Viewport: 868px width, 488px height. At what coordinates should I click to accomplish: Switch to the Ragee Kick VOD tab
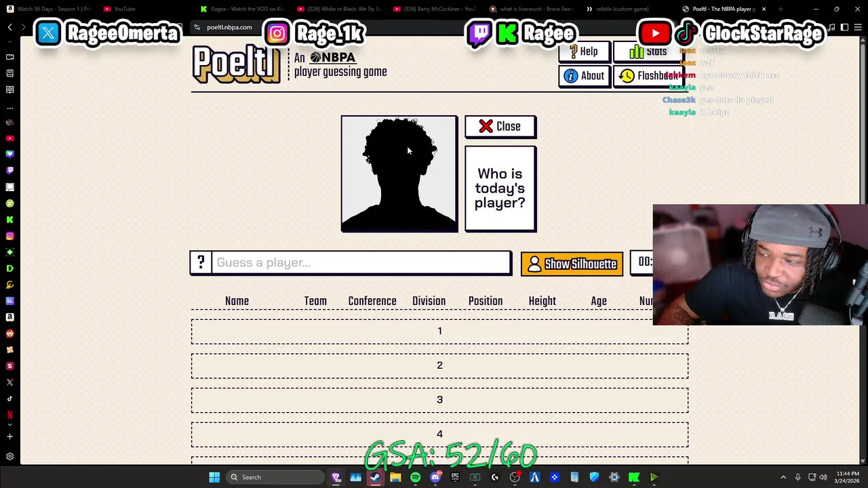241,9
